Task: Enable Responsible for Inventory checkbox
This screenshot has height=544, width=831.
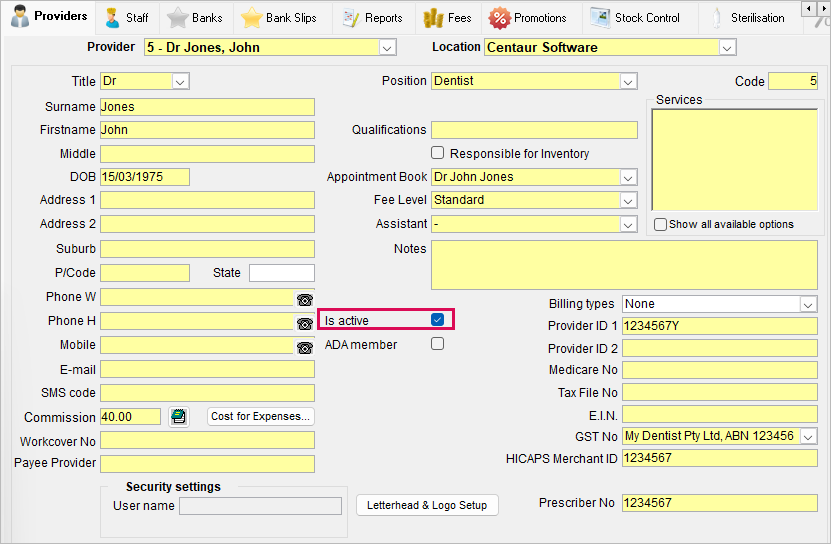Action: [437, 153]
